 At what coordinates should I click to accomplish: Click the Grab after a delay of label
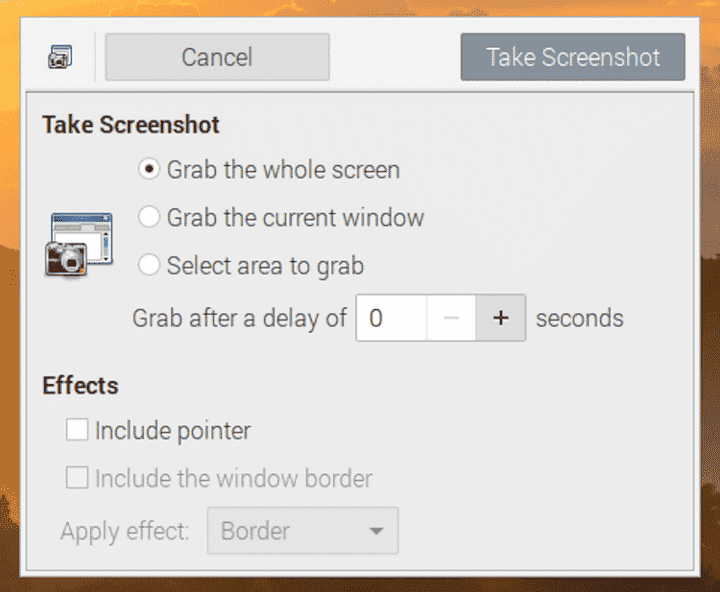(x=239, y=319)
